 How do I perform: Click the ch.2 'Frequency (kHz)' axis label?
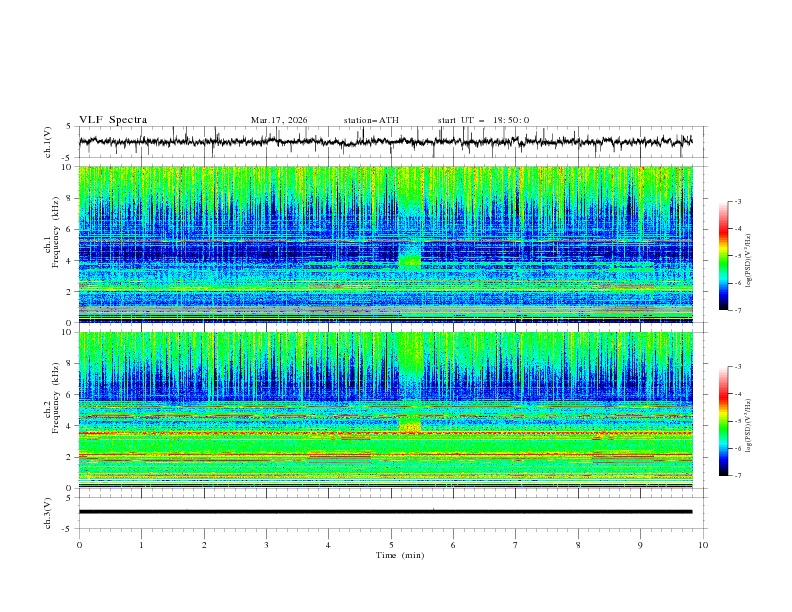pos(56,398)
